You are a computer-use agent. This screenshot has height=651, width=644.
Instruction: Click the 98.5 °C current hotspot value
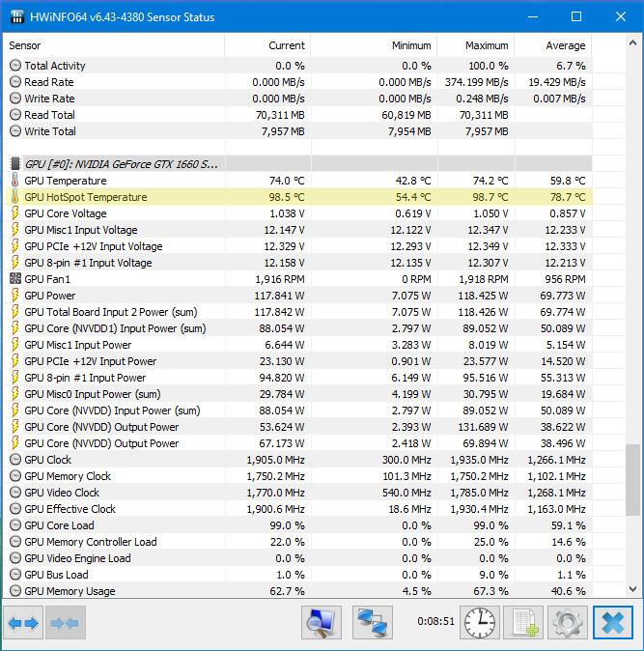[x=287, y=197]
